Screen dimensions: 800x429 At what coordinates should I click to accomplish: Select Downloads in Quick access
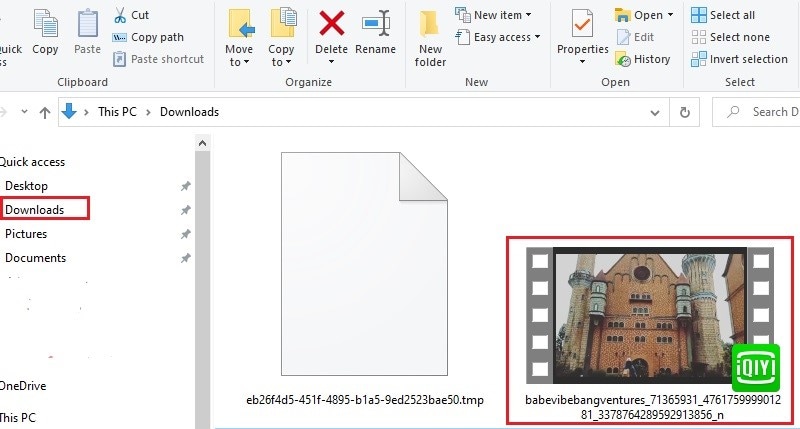(35, 210)
